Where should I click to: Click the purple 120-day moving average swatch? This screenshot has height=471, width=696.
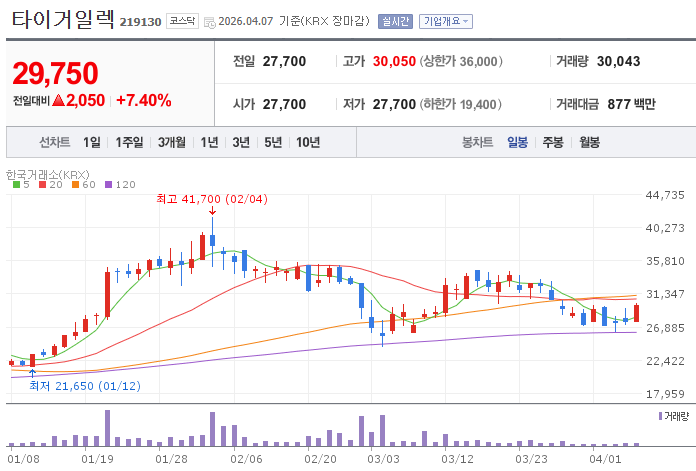[108, 185]
